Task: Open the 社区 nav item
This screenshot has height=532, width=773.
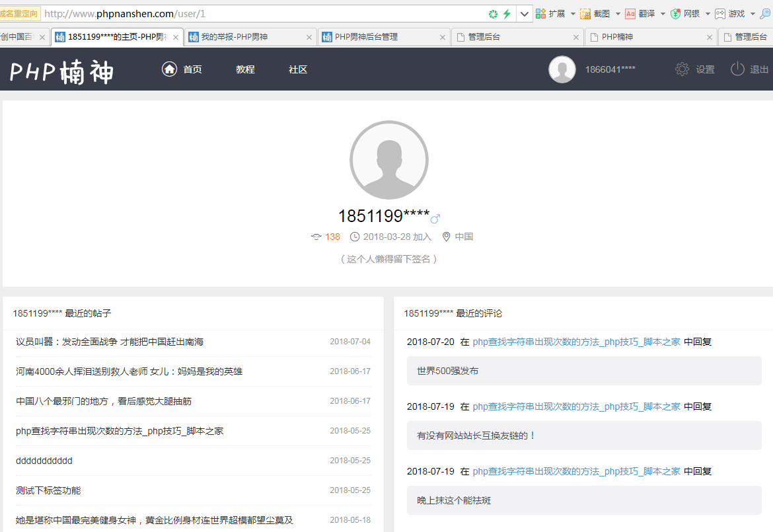Action: click(298, 69)
